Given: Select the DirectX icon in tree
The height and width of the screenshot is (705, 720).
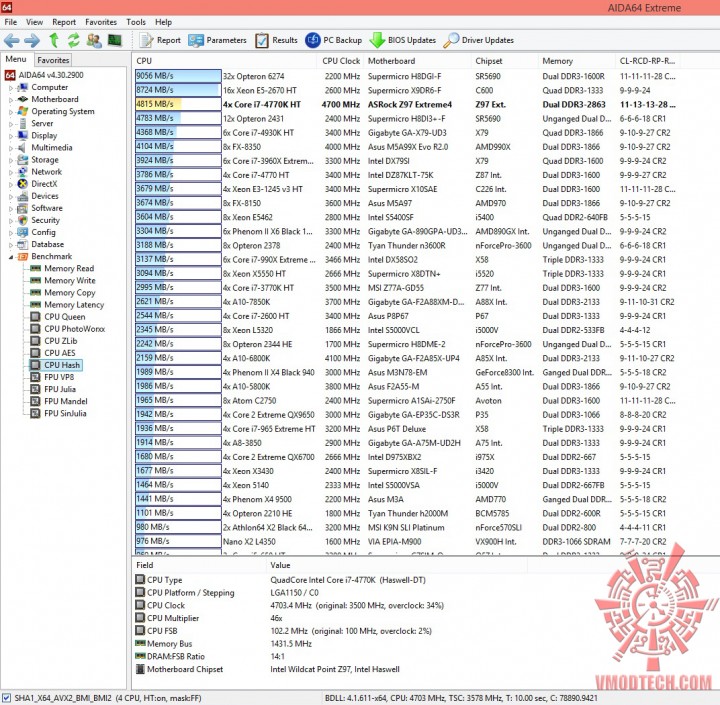Looking at the screenshot, I should pyautogui.click(x=22, y=184).
